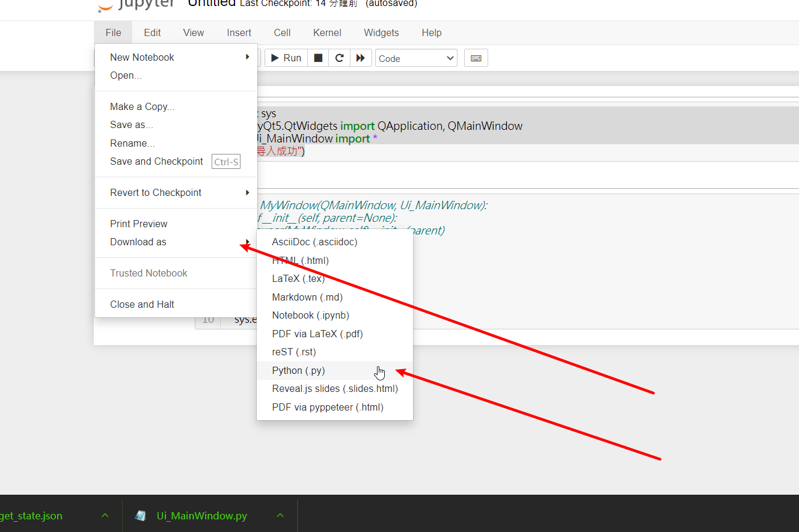The height and width of the screenshot is (532, 799).
Task: Download as AsciiDoc (.asciidoc)
Action: pos(334,242)
